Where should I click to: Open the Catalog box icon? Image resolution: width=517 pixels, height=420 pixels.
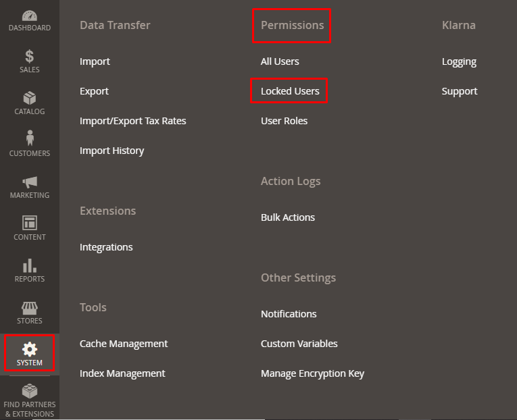point(30,99)
